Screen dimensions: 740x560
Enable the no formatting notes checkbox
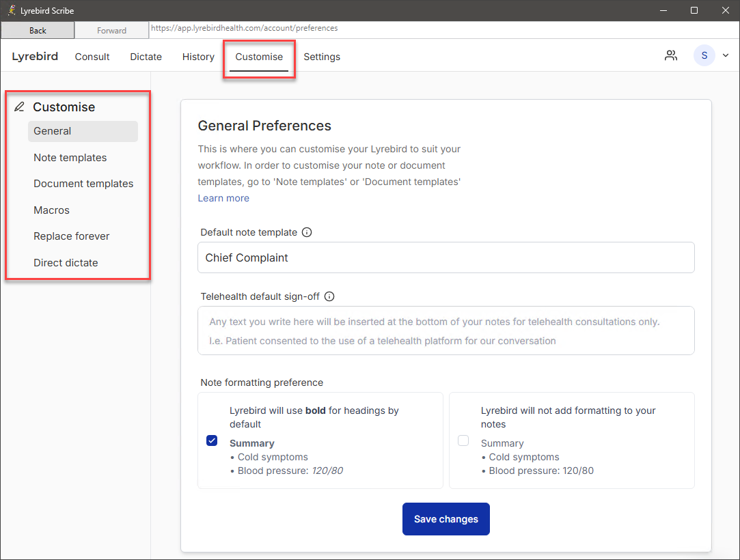463,440
